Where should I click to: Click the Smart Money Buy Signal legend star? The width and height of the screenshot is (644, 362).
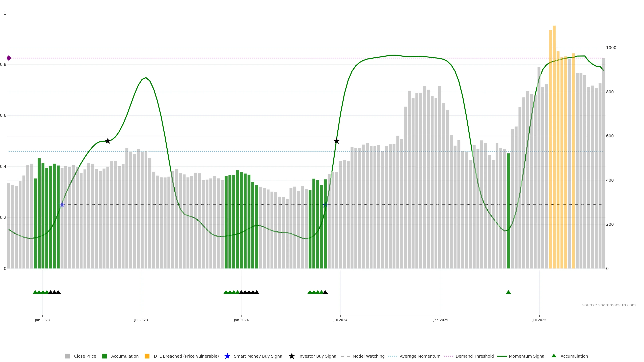point(227,356)
